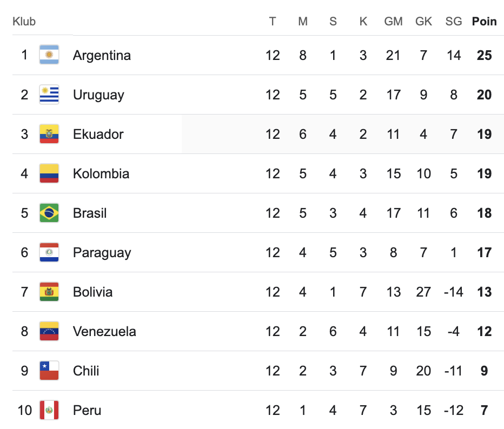Screen dimensions: 504x429
Task: Select the highlighted Ekuador row points value
Action: (485, 134)
